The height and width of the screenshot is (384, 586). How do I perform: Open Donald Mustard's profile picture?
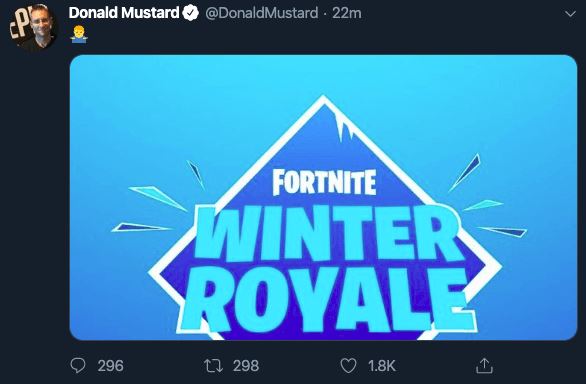pos(33,27)
